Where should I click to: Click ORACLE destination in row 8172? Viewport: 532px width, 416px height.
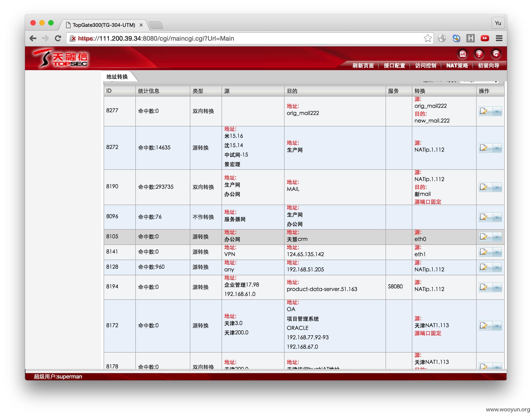(x=297, y=328)
